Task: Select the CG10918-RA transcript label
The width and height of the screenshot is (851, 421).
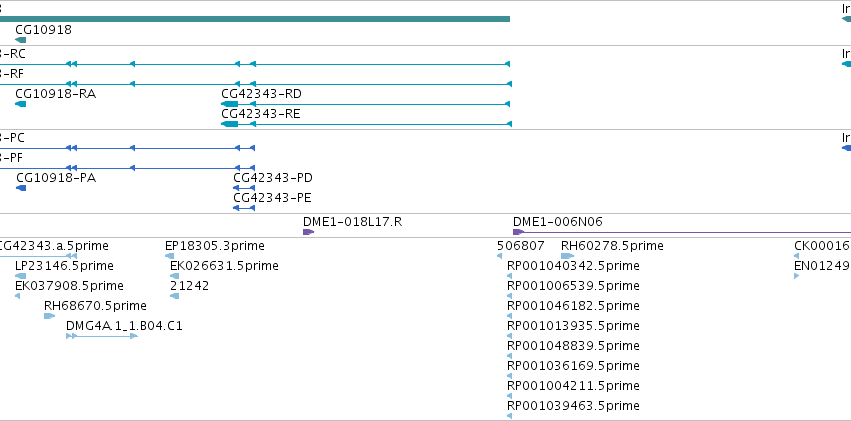Action: pos(55,94)
